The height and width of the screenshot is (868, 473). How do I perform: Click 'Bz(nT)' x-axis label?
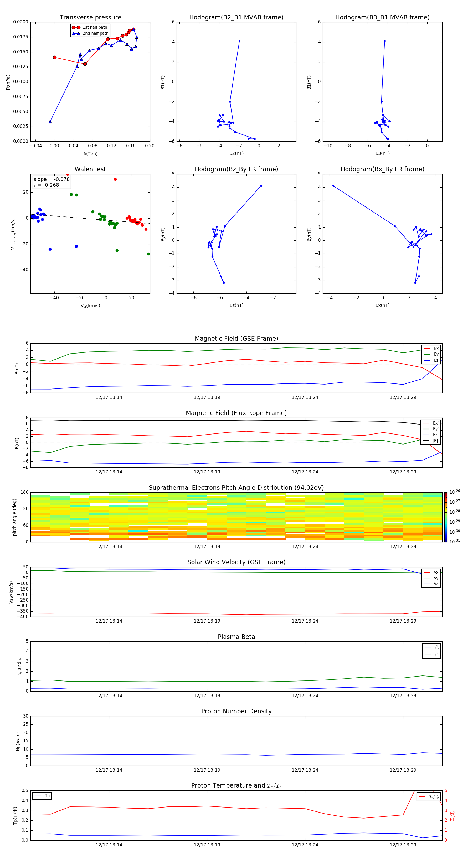[236, 305]
